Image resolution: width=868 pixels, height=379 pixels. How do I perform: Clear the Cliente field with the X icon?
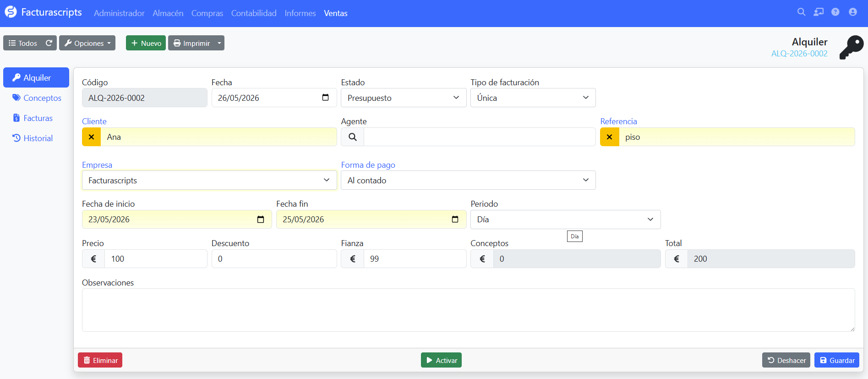pos(91,137)
